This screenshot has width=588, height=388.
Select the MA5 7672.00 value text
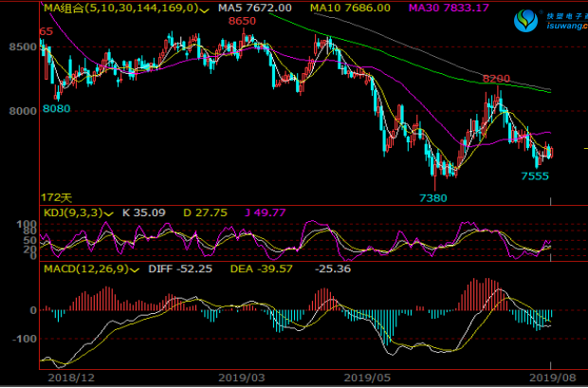click(x=255, y=8)
